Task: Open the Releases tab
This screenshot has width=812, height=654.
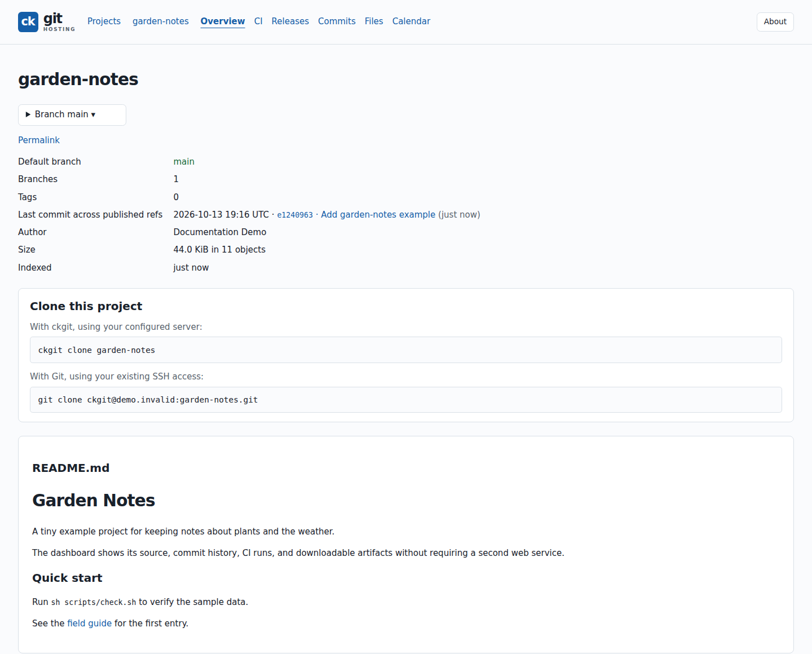Action: click(x=290, y=21)
